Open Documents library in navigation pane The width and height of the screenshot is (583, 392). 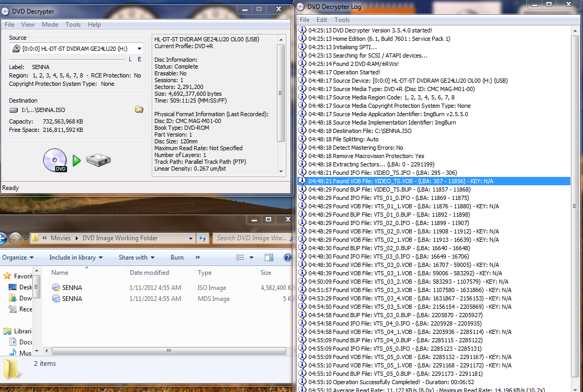coord(20,342)
